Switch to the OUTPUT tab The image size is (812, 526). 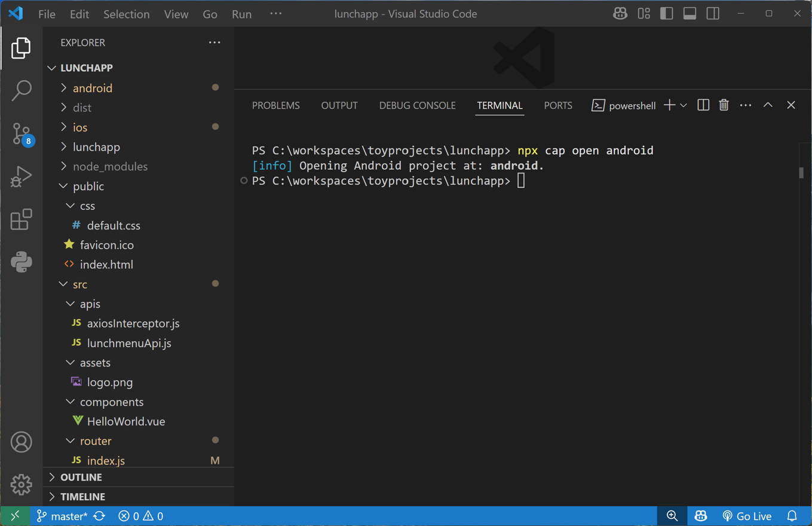point(339,105)
